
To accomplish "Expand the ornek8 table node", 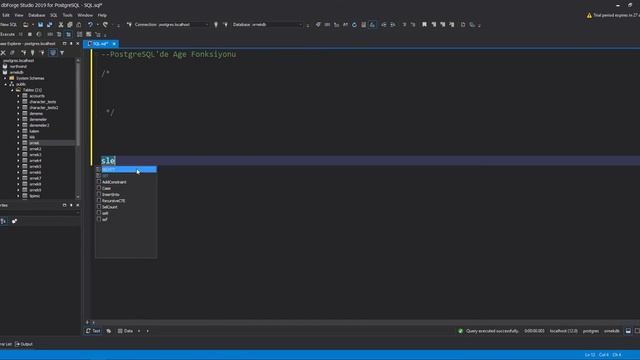I will tap(18, 184).
